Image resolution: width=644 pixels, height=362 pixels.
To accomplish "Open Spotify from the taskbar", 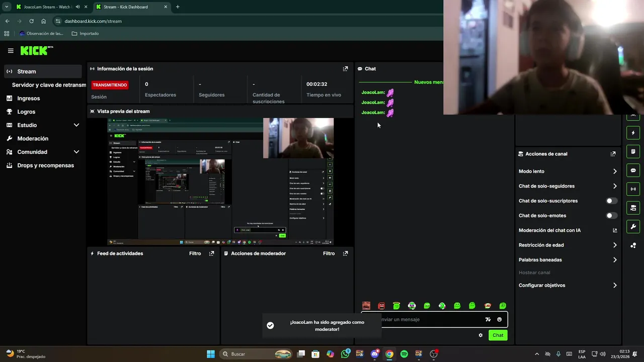I will pos(404,354).
